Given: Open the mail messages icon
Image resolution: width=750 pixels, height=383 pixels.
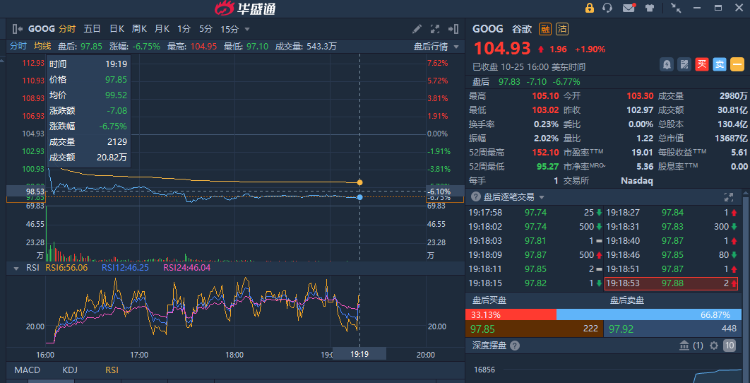Looking at the screenshot, I should click(629, 8).
